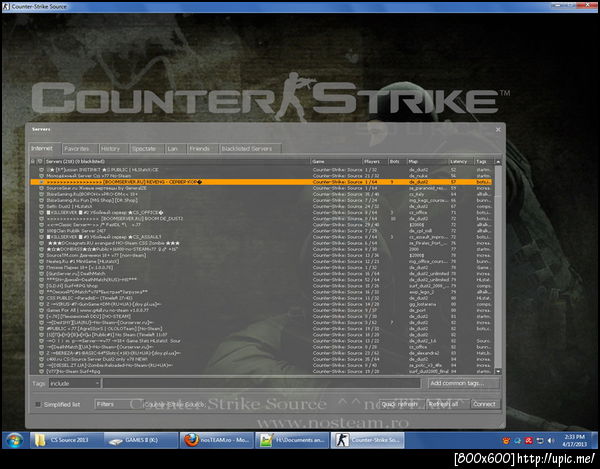600x469 pixels.
Task: Click the Connect button
Action: pos(484,404)
